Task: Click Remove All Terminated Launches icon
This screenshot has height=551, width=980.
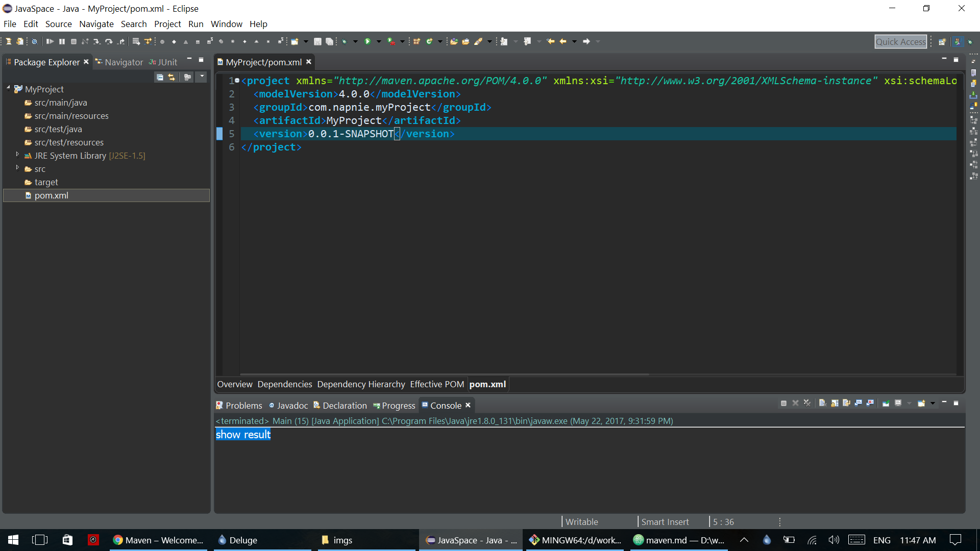Action: click(x=807, y=403)
